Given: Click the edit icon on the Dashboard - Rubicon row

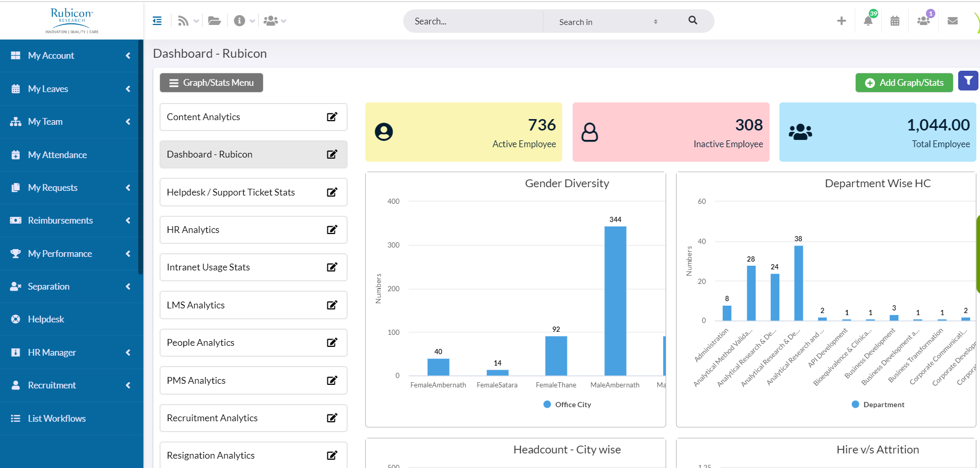Looking at the screenshot, I should [x=332, y=154].
